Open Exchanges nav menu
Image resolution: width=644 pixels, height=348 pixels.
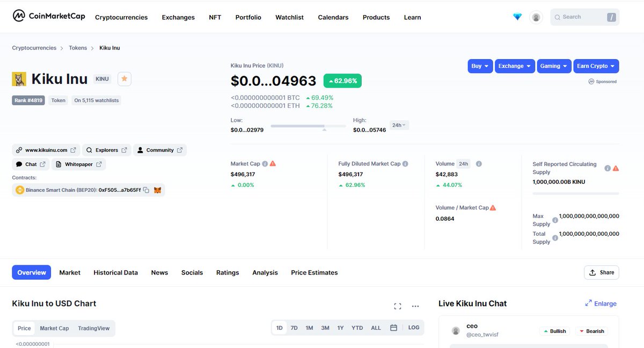[x=178, y=17]
